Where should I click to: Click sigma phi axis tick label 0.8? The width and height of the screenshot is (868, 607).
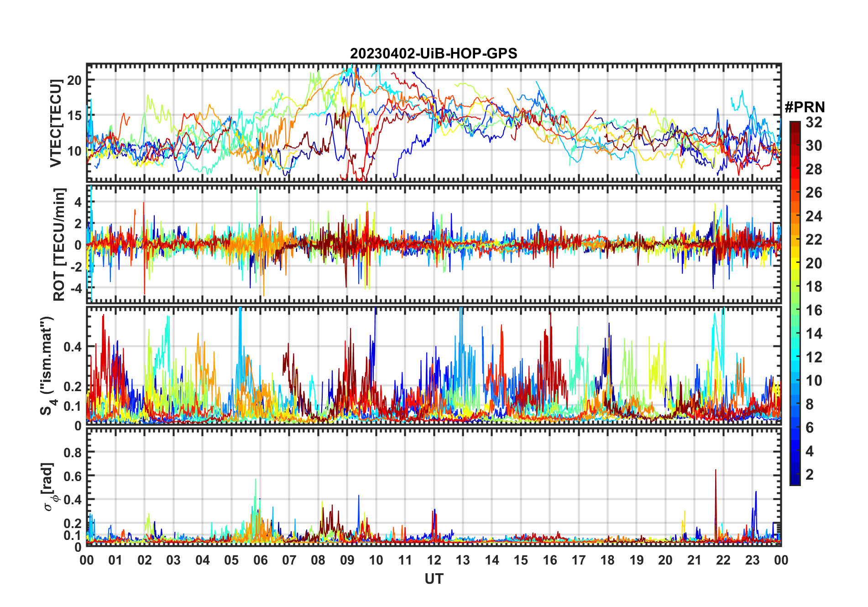click(x=73, y=452)
